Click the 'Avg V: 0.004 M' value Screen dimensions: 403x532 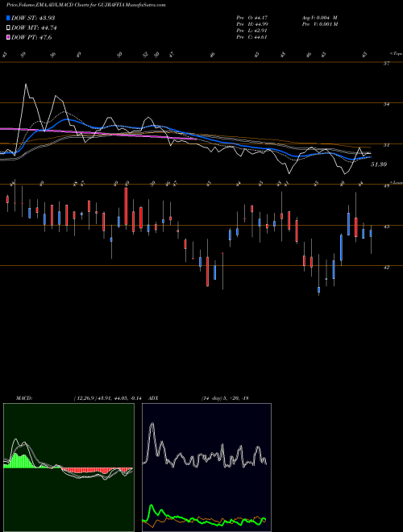pos(319,18)
